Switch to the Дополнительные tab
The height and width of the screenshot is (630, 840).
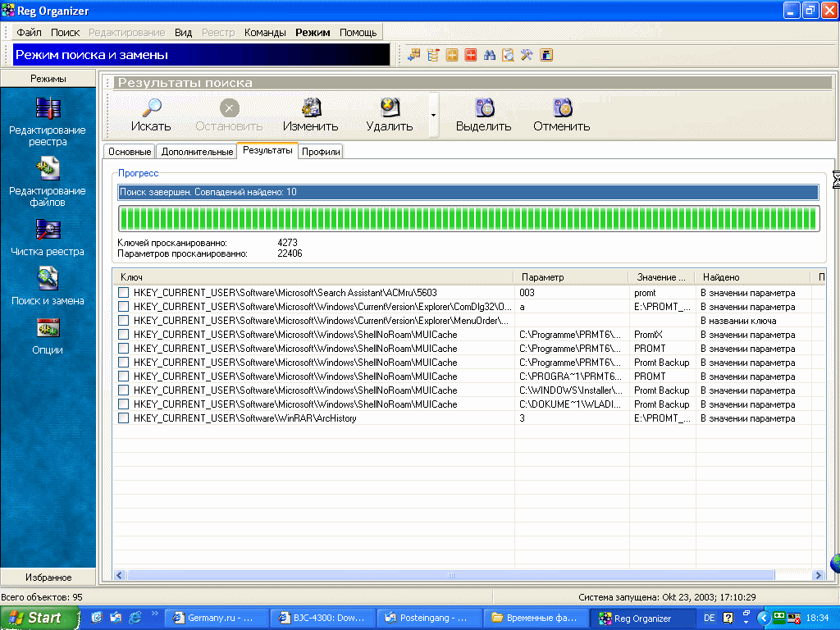(x=197, y=152)
